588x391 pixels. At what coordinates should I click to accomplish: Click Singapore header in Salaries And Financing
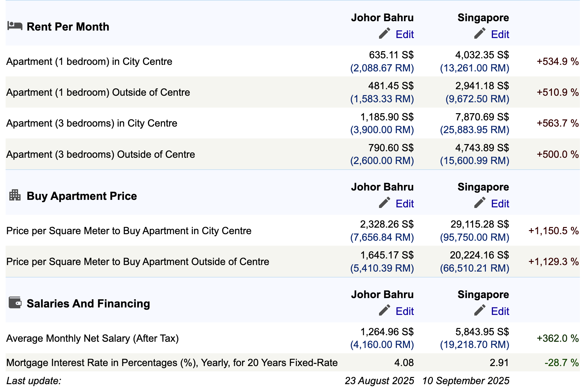[483, 295]
